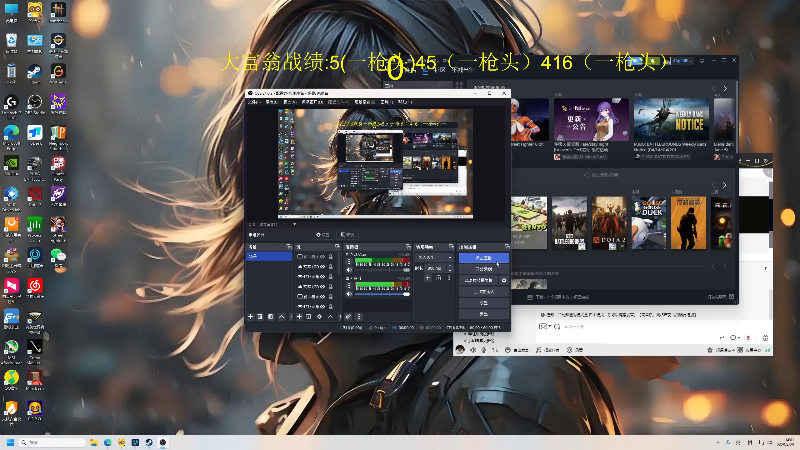Remove selected source with Sources panel trash icon
The height and width of the screenshot is (450, 800).
pos(309,317)
